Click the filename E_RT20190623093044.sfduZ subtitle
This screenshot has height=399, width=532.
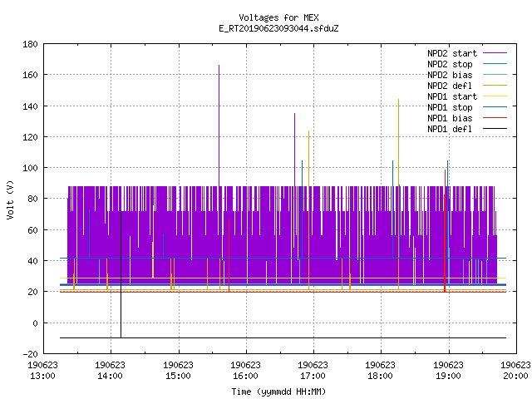point(278,28)
